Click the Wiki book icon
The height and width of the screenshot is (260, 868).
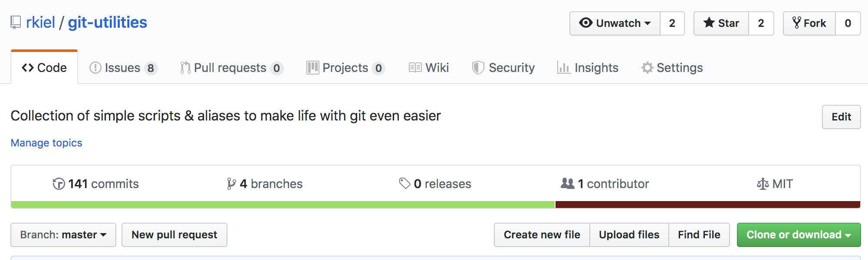tap(415, 68)
